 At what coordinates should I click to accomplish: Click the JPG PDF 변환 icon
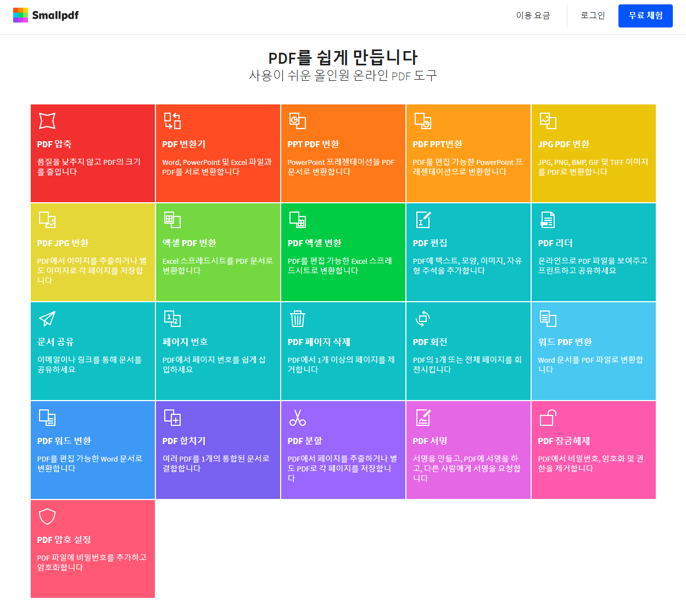(x=548, y=121)
